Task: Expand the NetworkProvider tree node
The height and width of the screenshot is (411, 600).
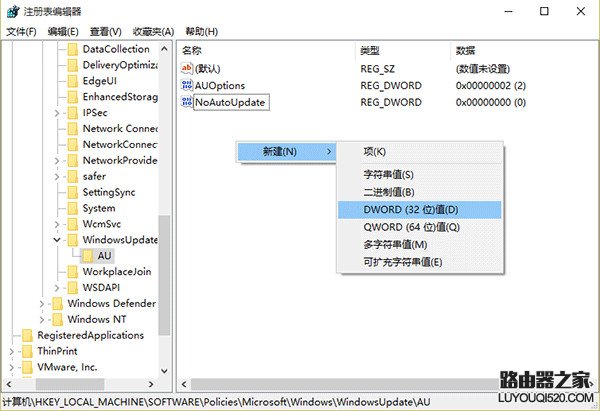Action: point(57,161)
